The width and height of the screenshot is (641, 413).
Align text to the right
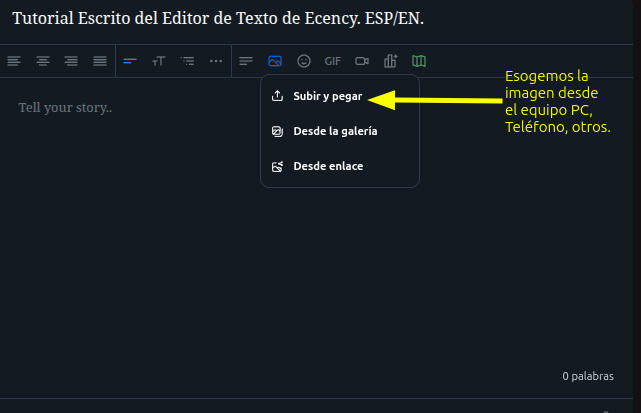click(71, 61)
